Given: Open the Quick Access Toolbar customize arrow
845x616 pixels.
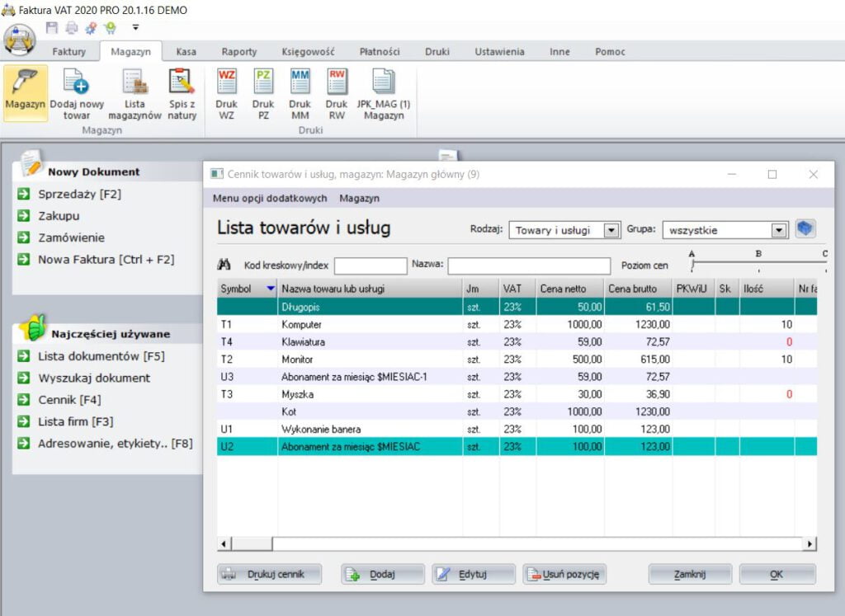Looking at the screenshot, I should [135, 27].
